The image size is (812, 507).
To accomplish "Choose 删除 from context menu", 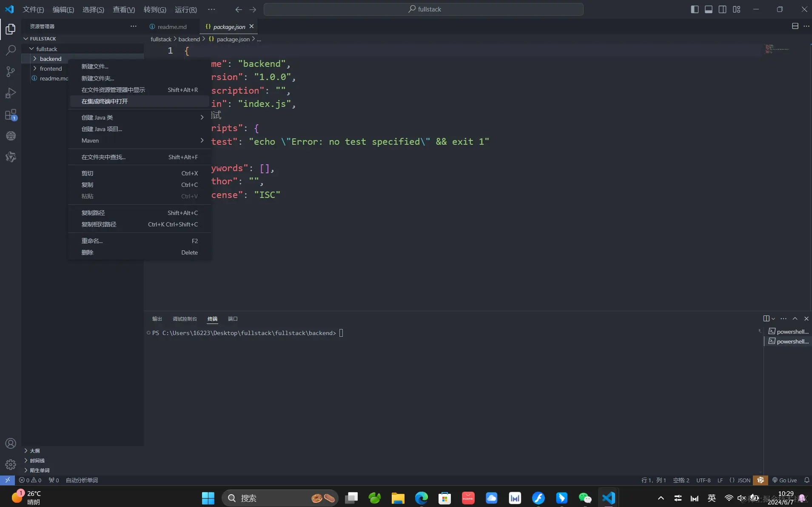I will pyautogui.click(x=140, y=252).
